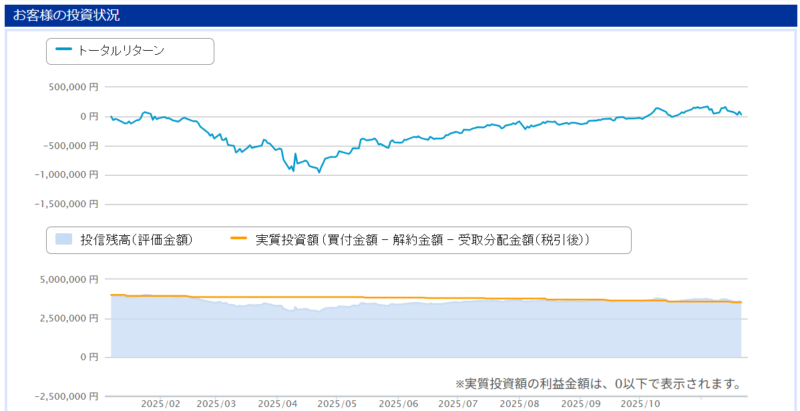The width and height of the screenshot is (800, 411).
Task: Click the -1,000,000 円 y-axis label
Action: click(65, 174)
